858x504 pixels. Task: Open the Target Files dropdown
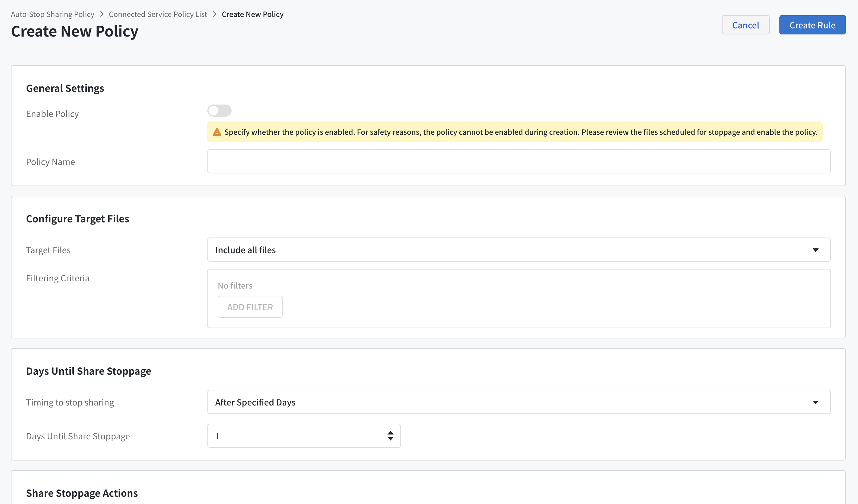tap(519, 250)
